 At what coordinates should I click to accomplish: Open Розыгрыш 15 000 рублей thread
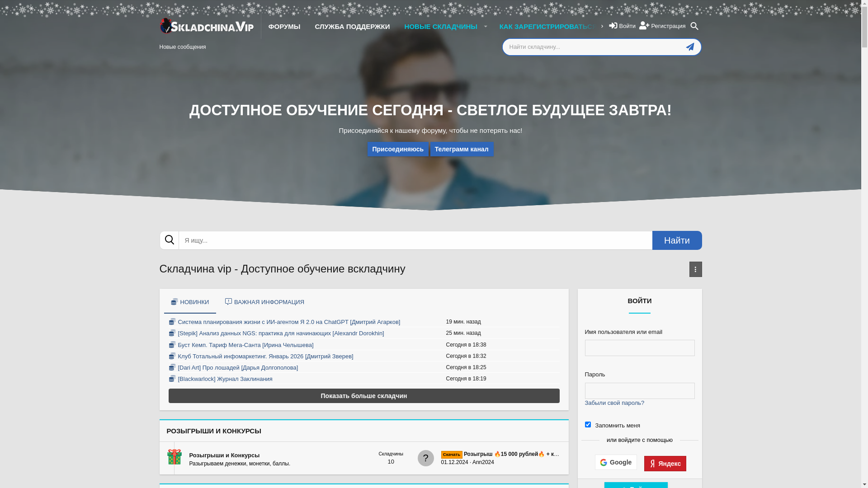tap(511, 454)
